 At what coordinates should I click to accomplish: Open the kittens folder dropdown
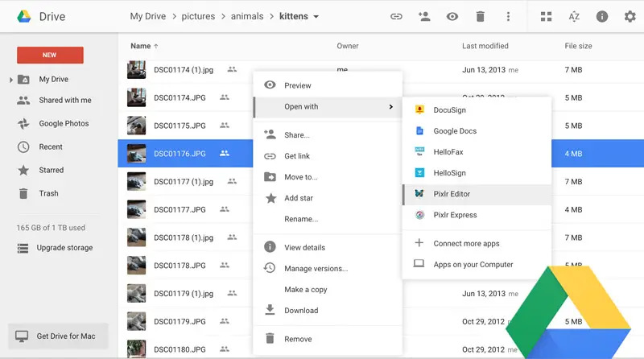[316, 17]
